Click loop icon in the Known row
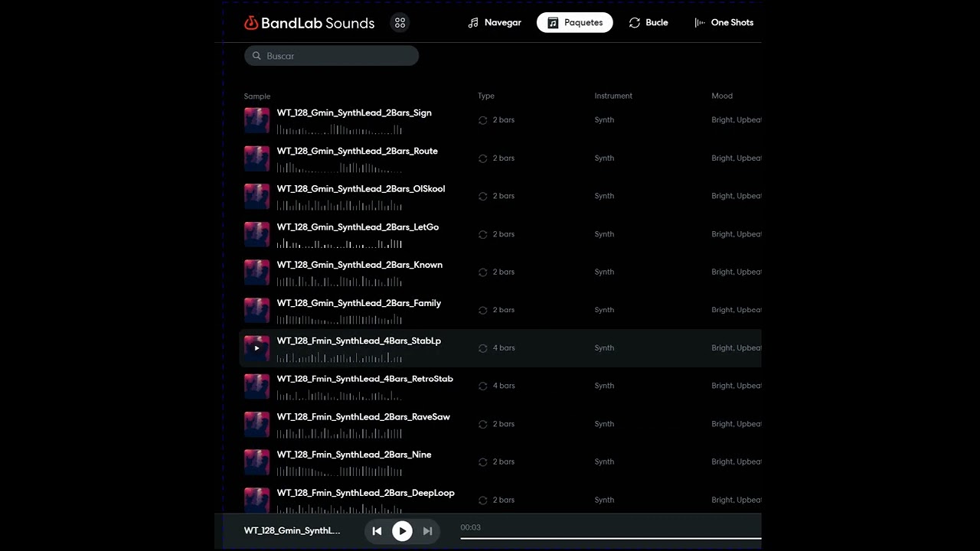 click(482, 272)
